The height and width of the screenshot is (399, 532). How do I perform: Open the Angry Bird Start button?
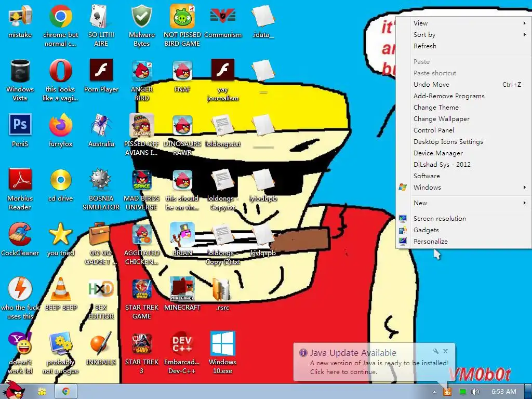[x=13, y=391]
